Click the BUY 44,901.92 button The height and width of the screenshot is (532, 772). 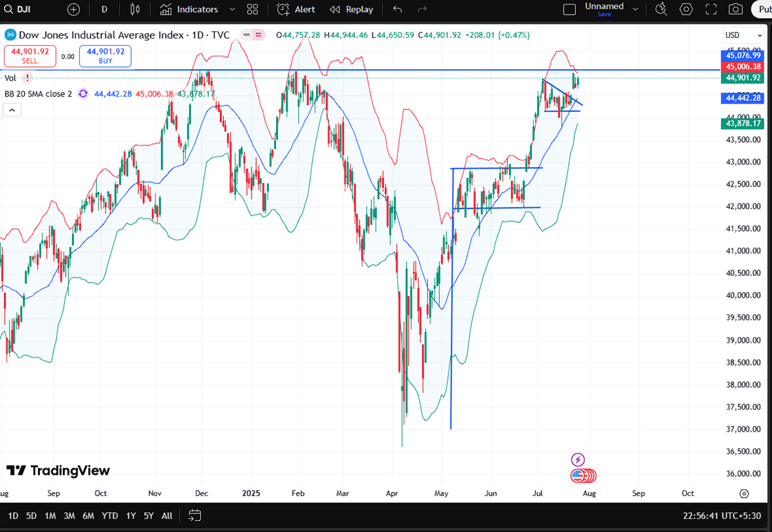click(x=105, y=56)
